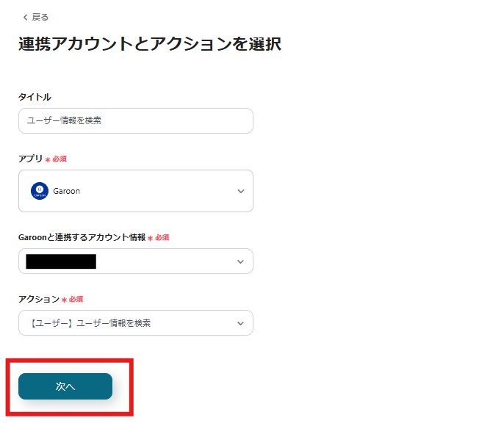Click the 必須 text beside アクション
490x448 pixels.
pyautogui.click(x=76, y=300)
